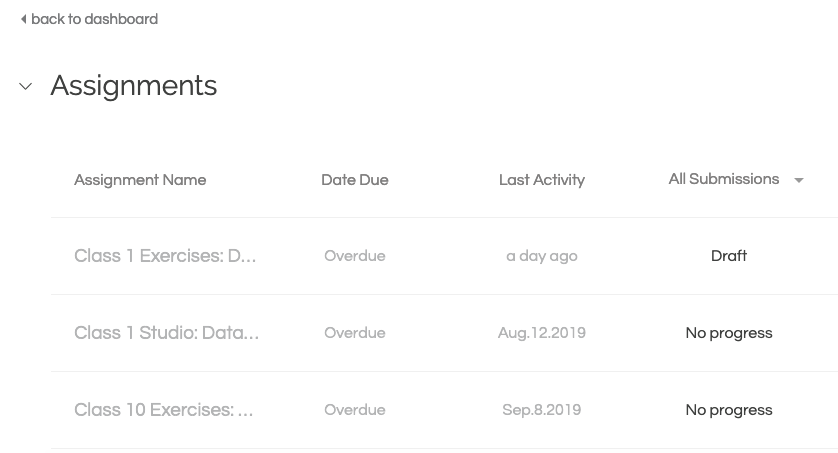Click the 'a day ago' last activity

542,256
